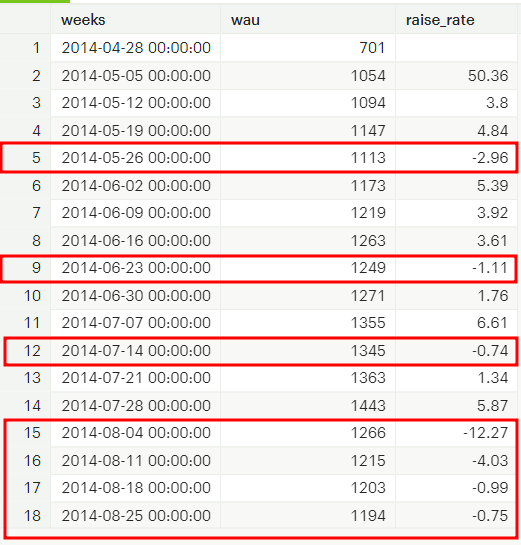
Task: Select the cell 2014-08-25 00:00:00
Action: [x=136, y=515]
